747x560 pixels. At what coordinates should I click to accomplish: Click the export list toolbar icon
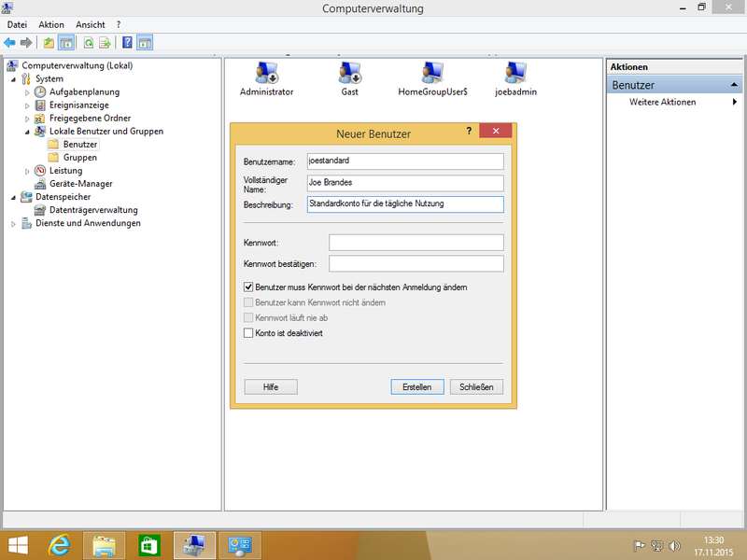106,43
